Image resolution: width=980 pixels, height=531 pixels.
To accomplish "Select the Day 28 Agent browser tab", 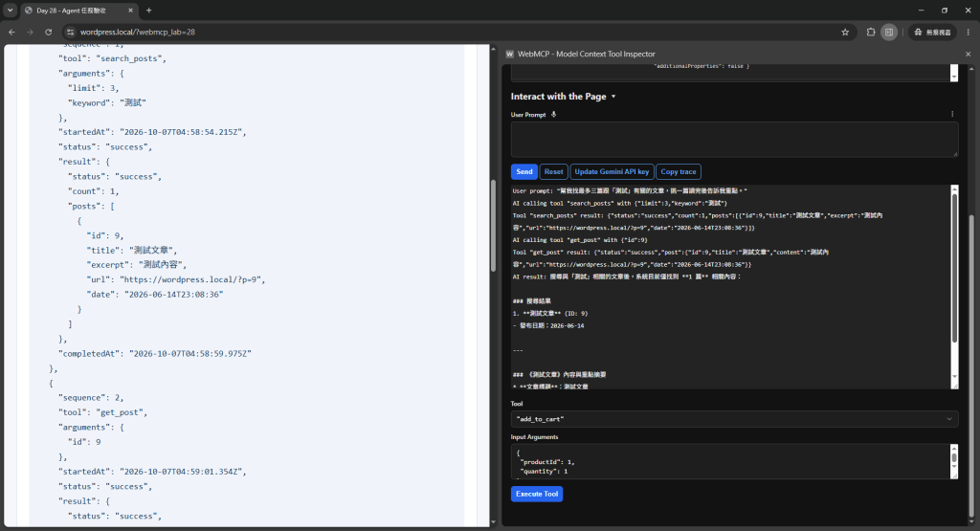I will pyautogui.click(x=78, y=11).
